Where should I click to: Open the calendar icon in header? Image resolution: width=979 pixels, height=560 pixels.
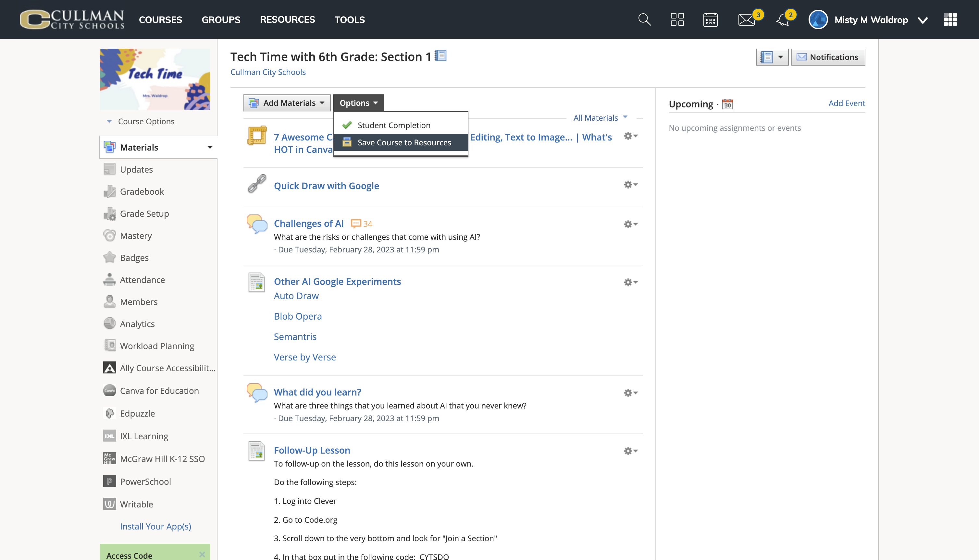point(710,19)
